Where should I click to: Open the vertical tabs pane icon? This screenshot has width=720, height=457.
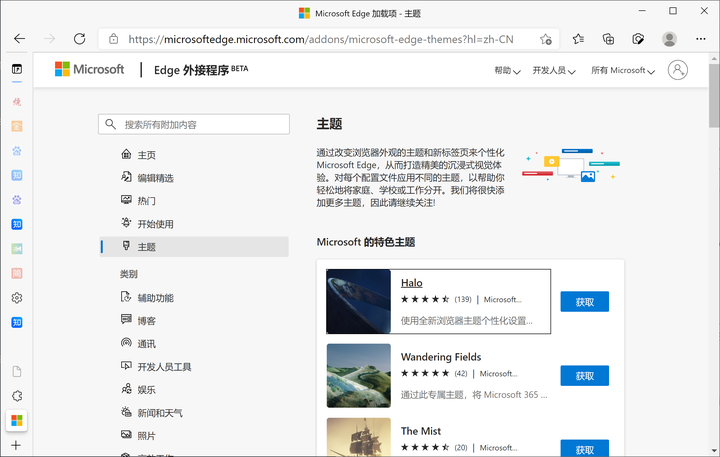[x=17, y=69]
